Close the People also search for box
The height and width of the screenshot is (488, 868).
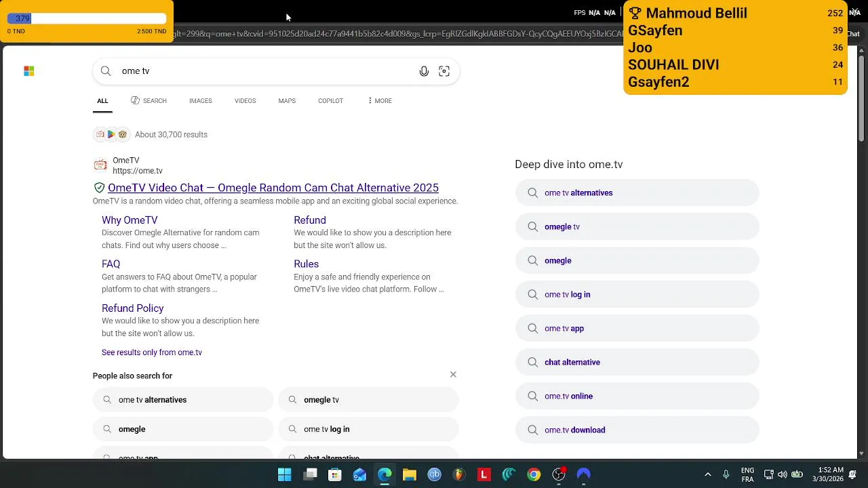pos(453,374)
